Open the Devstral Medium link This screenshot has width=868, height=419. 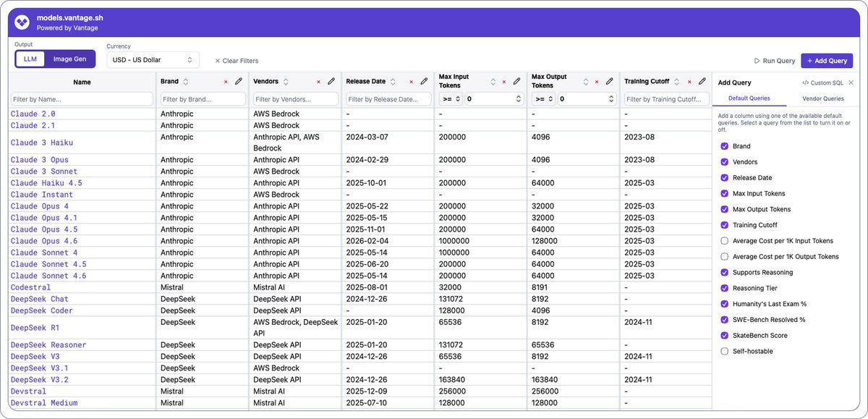pyautogui.click(x=44, y=402)
